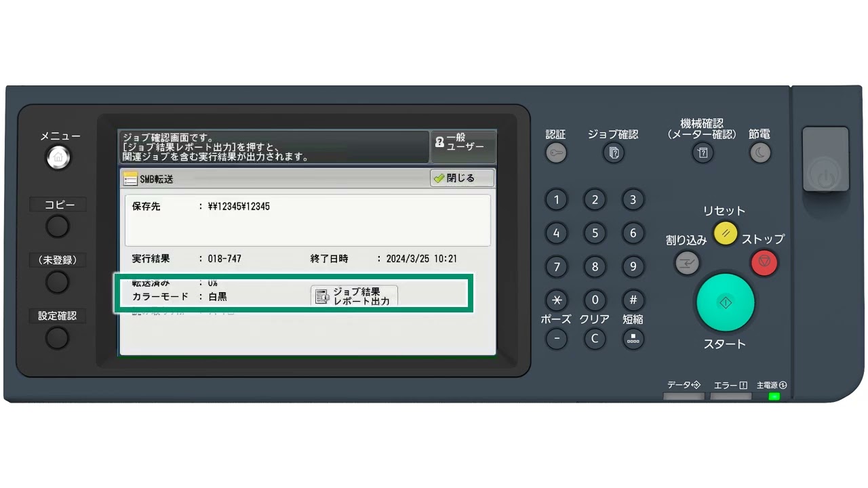Push the メニュー home button

click(x=58, y=158)
